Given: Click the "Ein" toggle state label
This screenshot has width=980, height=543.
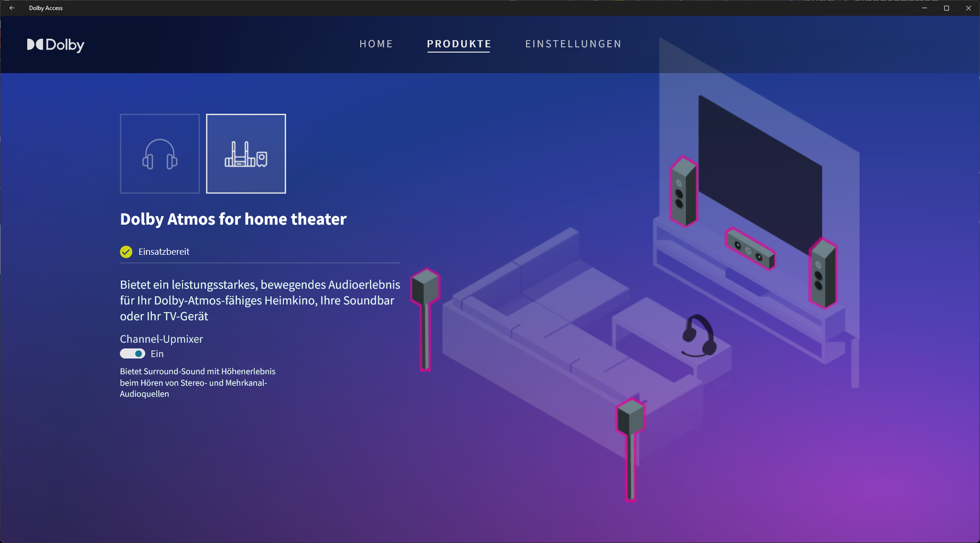Looking at the screenshot, I should tap(157, 354).
